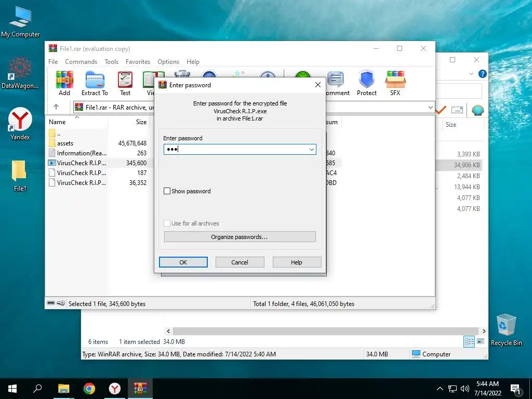Screen dimensions: 532x399
Task: Go up one level with arrow icon
Action: tap(56, 107)
